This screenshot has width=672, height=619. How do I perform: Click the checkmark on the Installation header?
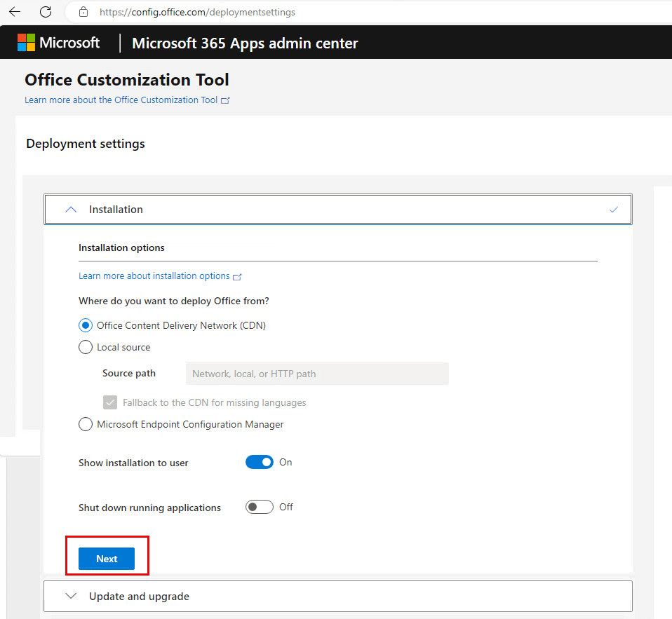click(x=614, y=209)
